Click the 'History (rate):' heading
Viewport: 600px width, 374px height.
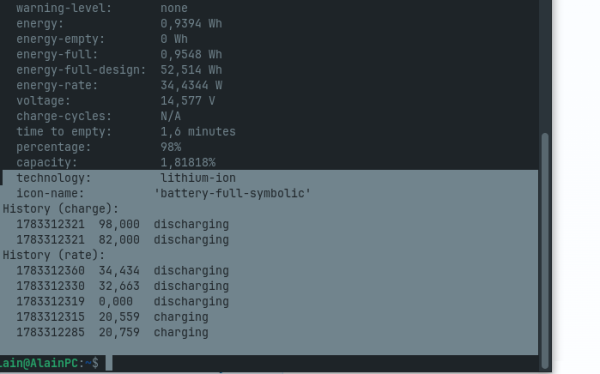coord(54,255)
